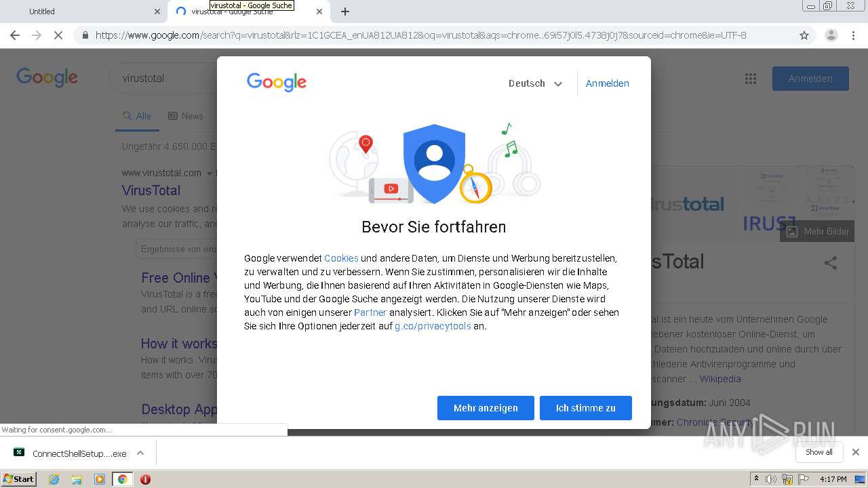Select the Alle search tab
This screenshot has height=488, width=868.
coord(137,116)
